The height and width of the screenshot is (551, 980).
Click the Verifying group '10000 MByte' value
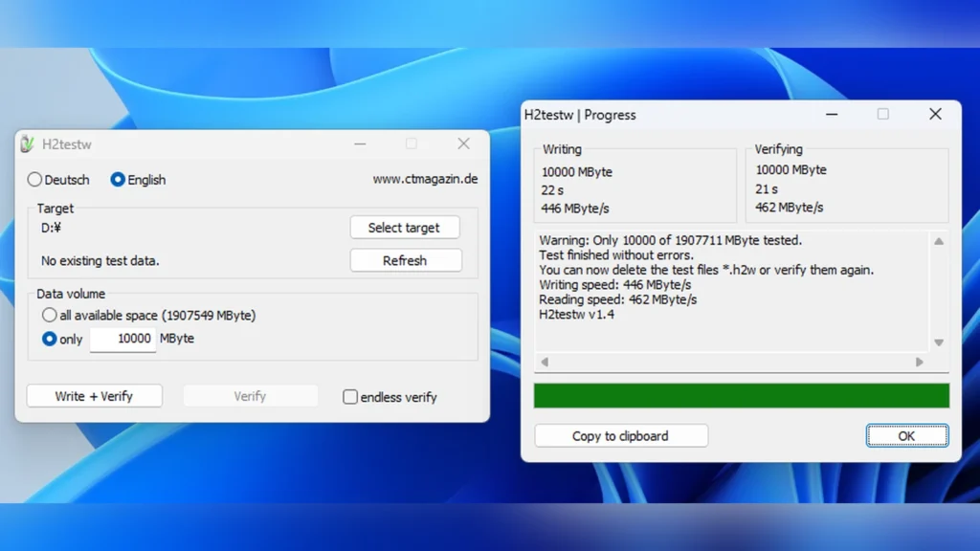pyautogui.click(x=791, y=170)
